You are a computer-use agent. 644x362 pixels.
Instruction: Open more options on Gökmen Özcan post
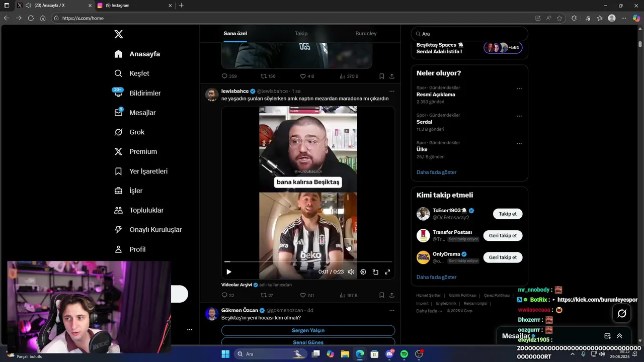[392, 310]
